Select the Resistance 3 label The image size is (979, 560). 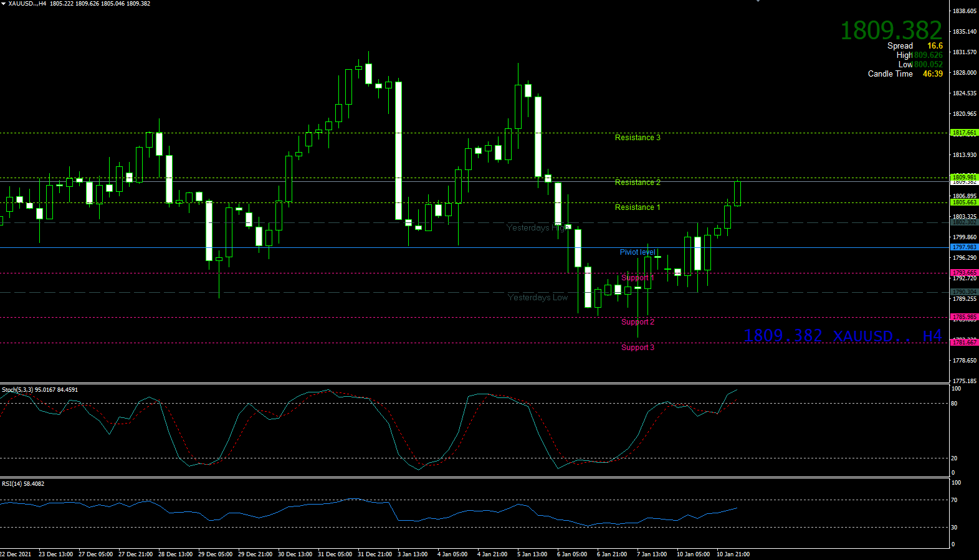[x=637, y=138]
